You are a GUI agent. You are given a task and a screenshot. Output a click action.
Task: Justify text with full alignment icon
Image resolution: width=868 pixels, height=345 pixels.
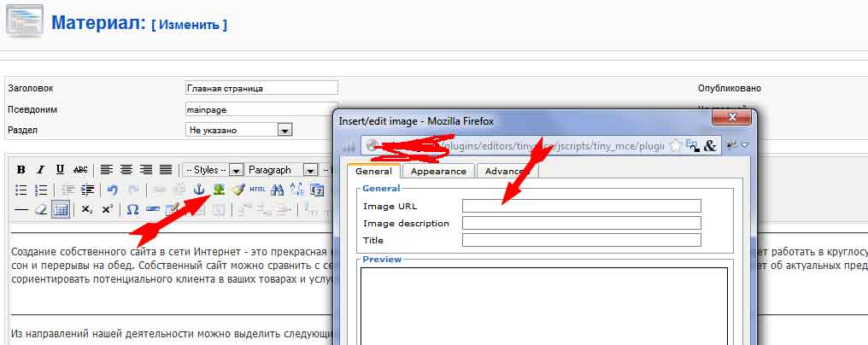(166, 170)
